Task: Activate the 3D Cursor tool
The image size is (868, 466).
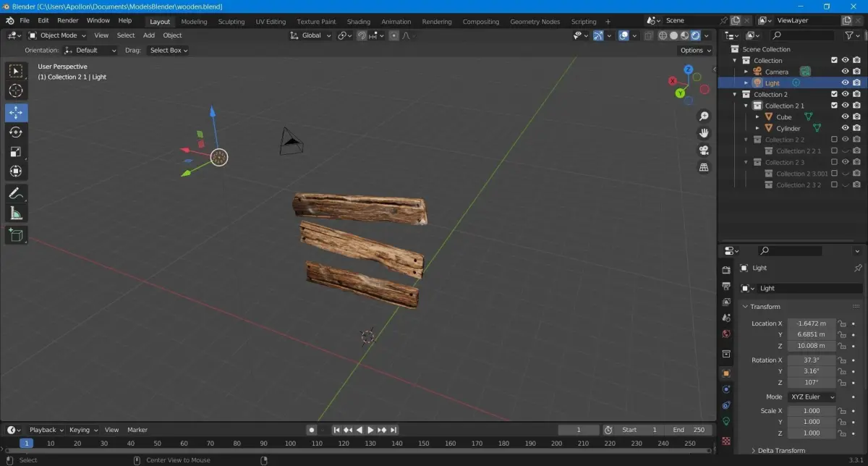Action: (x=16, y=90)
